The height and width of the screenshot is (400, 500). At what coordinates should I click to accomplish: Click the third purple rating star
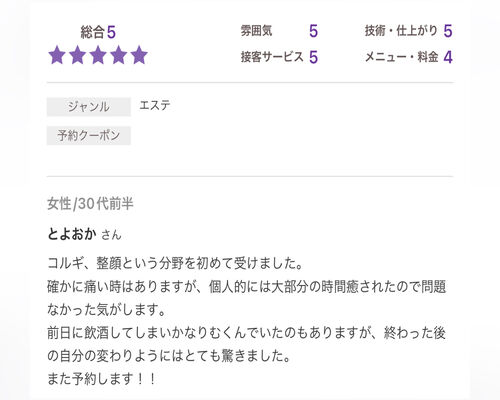[x=98, y=55]
